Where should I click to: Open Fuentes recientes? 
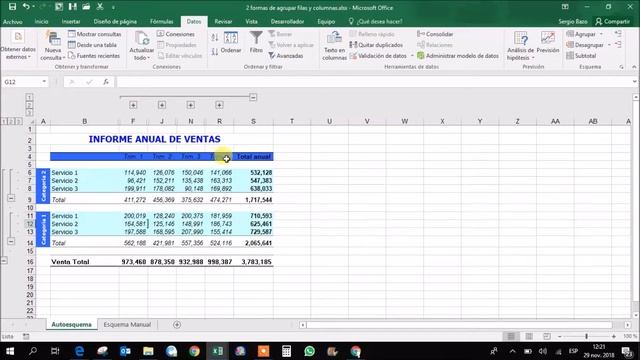(x=94, y=56)
